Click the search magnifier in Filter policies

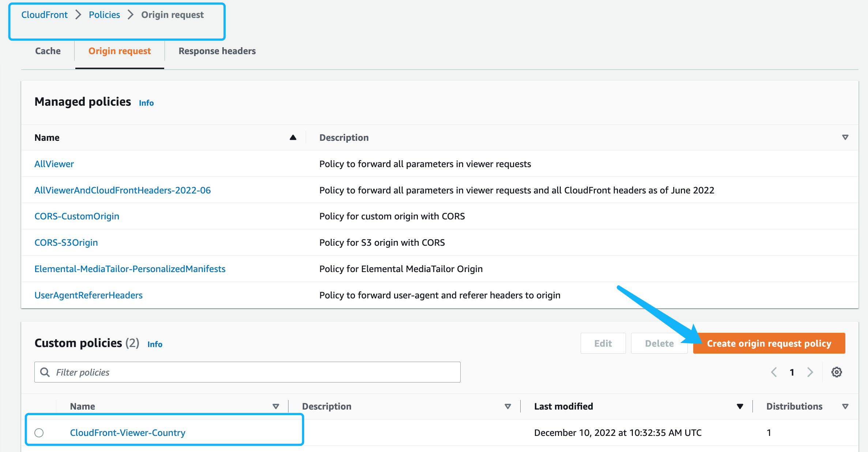(x=45, y=372)
